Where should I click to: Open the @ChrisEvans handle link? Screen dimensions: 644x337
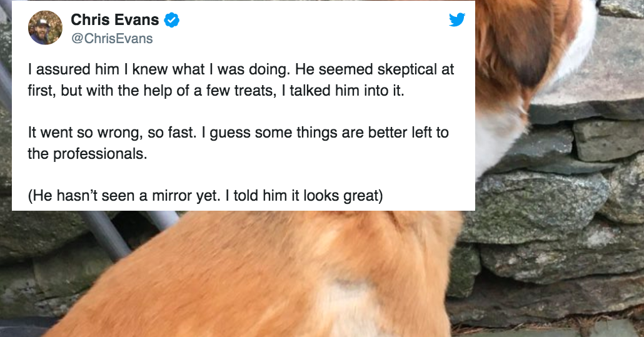(x=112, y=39)
